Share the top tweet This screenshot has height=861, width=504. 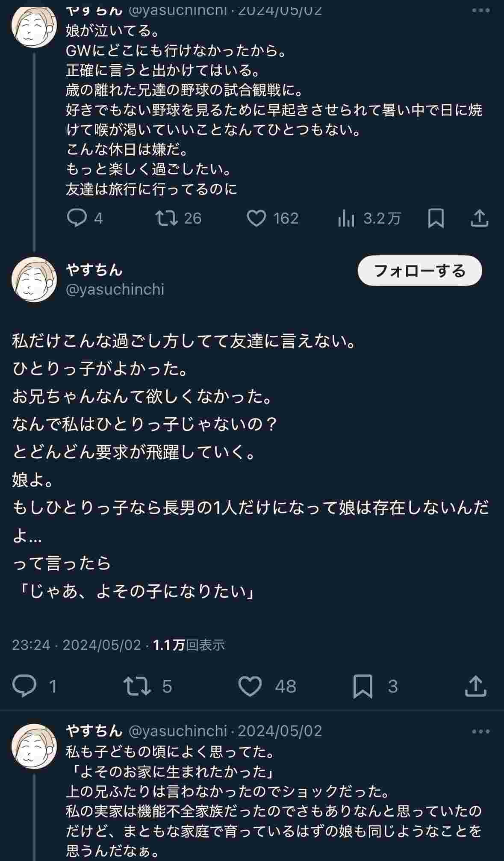(479, 218)
